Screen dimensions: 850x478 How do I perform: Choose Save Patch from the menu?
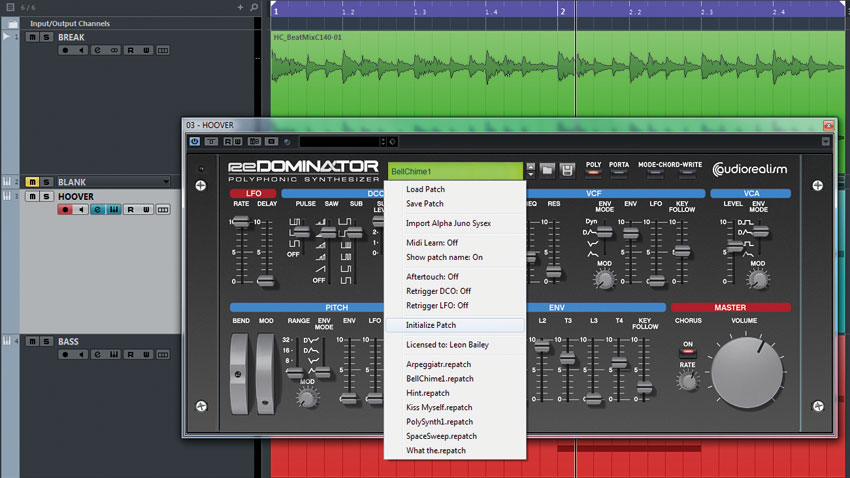tap(425, 204)
